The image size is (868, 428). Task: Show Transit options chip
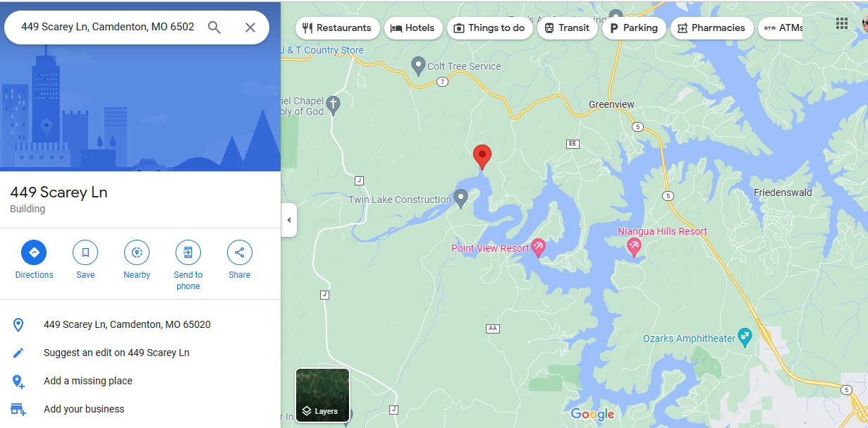coord(568,28)
